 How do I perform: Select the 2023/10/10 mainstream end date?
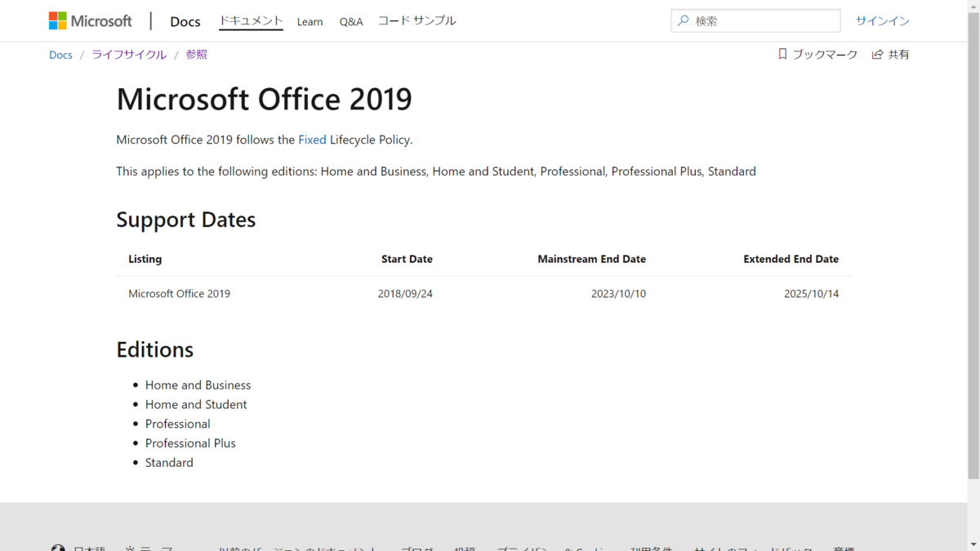[x=618, y=294]
